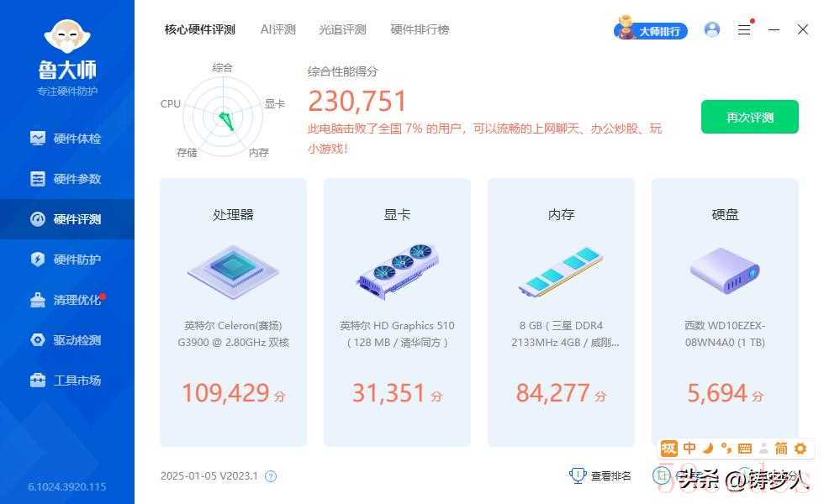Click the help question mark beside V2023.1
824x504 pixels.
[271, 476]
